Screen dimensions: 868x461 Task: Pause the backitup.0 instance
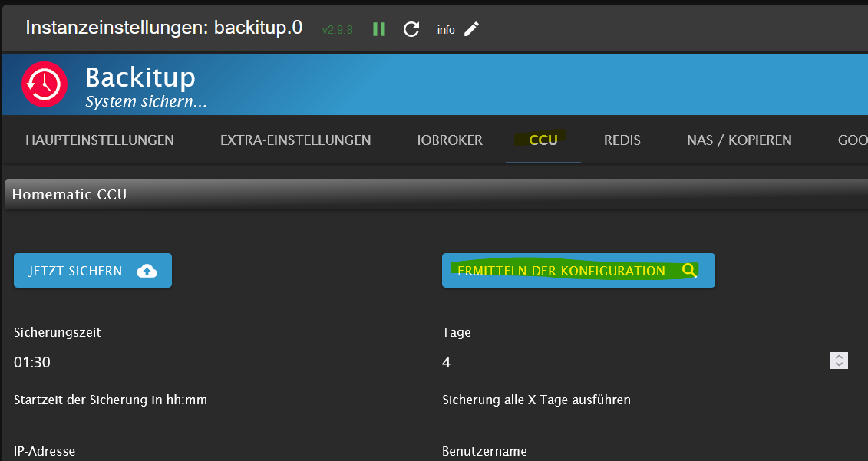tap(379, 29)
